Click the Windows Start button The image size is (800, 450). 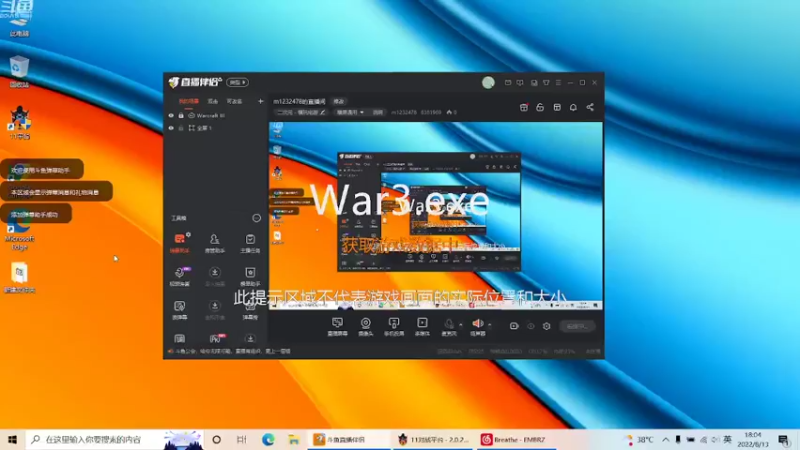[x=12, y=439]
